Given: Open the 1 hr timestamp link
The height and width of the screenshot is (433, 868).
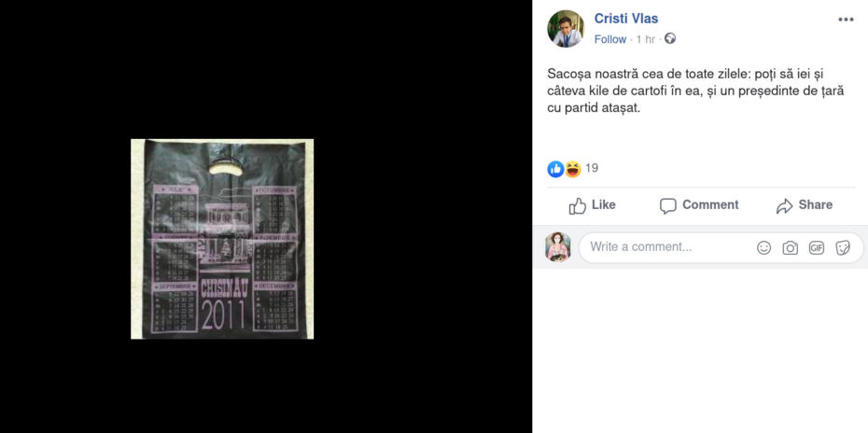Looking at the screenshot, I should (x=646, y=39).
